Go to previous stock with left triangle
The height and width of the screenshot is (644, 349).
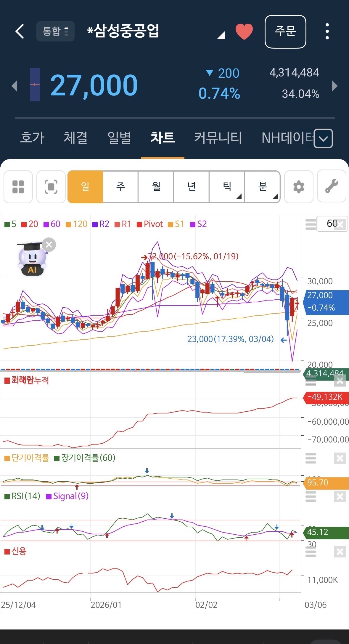pyautogui.click(x=15, y=86)
